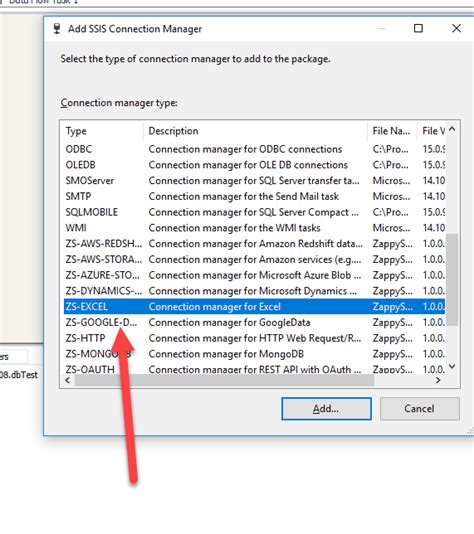Sort list by Description column header
Viewport: 474px width, 534px height.
tap(255, 131)
